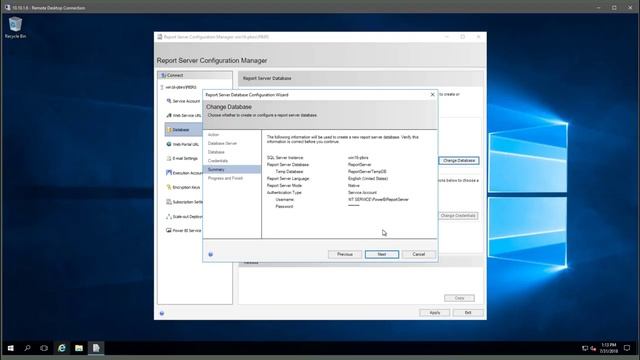Viewport: 640px width, 360px height.
Task: Click the Previous button
Action: pyautogui.click(x=345, y=254)
